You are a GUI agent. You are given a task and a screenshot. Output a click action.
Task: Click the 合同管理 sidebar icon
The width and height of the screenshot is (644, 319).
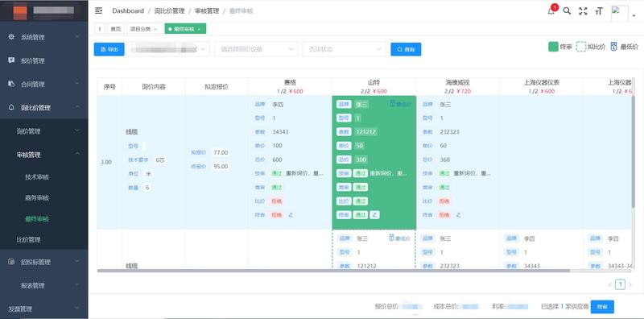tap(11, 84)
